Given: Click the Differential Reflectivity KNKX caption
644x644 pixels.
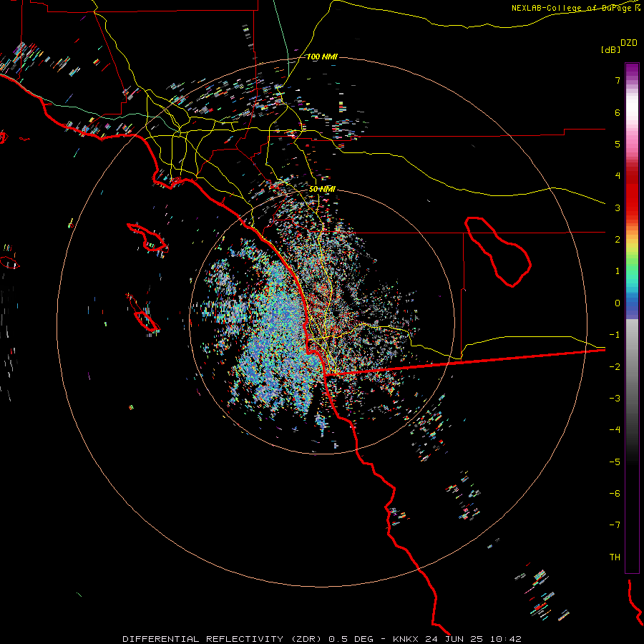Looking at the screenshot, I should pos(321,639).
